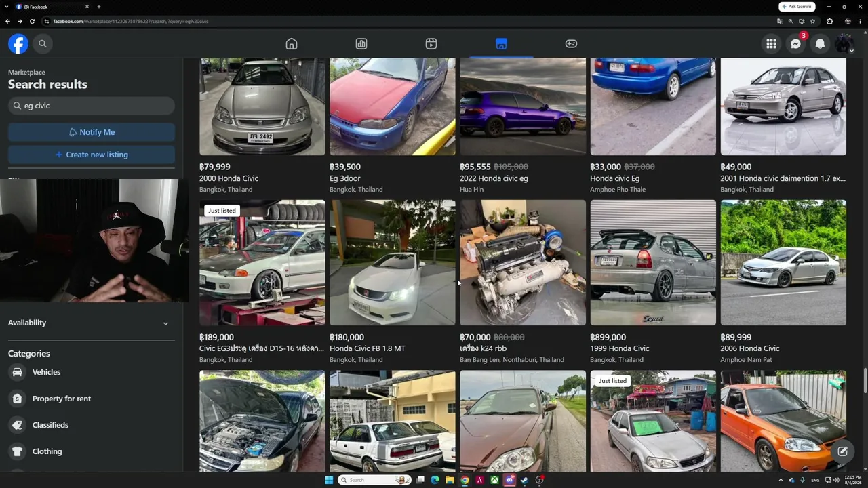Expand the Availability filter
This screenshot has width=868, height=488.
pyautogui.click(x=92, y=323)
